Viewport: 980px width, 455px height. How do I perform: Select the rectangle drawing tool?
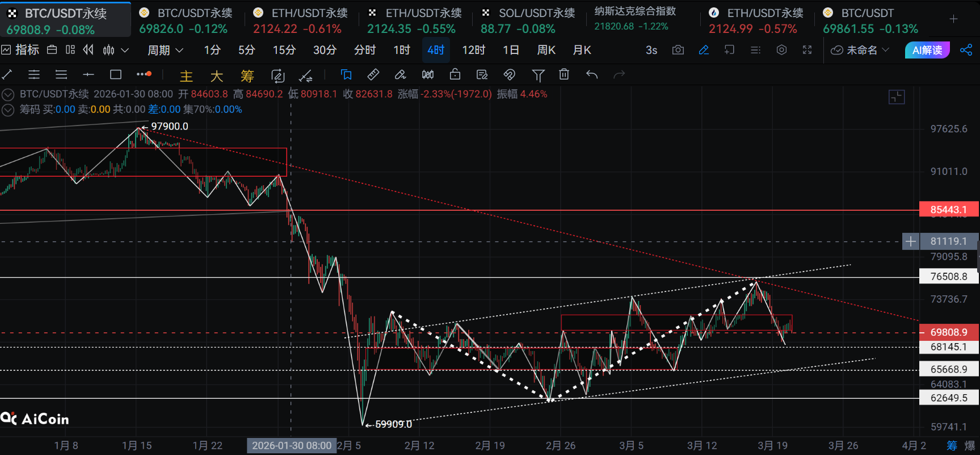coord(116,74)
